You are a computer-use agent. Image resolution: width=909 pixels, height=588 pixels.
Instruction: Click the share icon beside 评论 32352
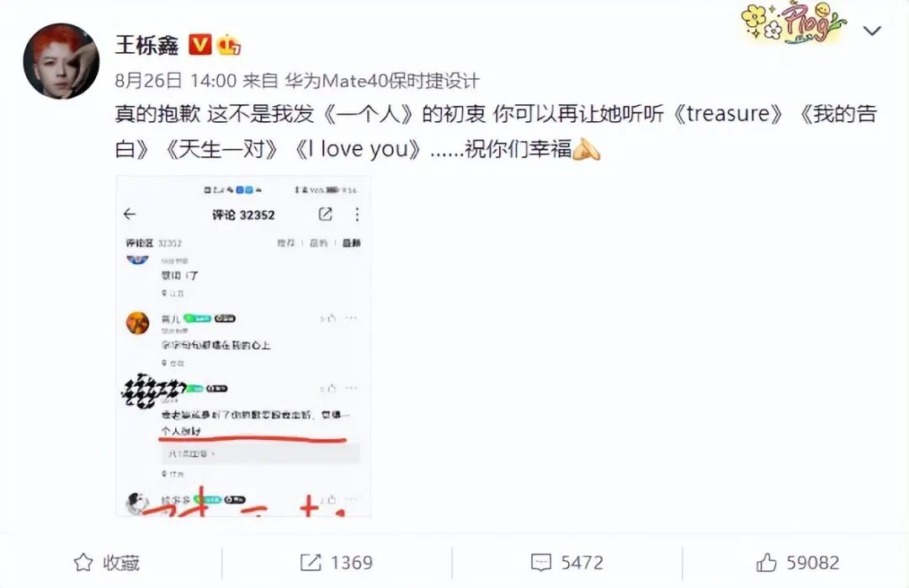tap(325, 215)
